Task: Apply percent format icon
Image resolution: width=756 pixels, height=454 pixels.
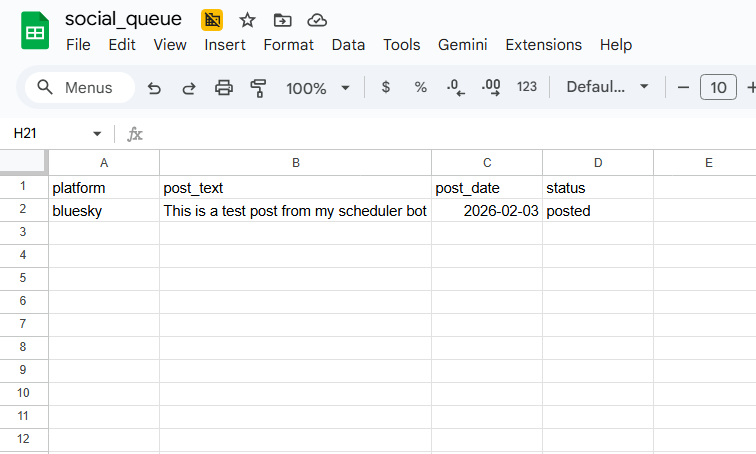Action: coord(420,87)
